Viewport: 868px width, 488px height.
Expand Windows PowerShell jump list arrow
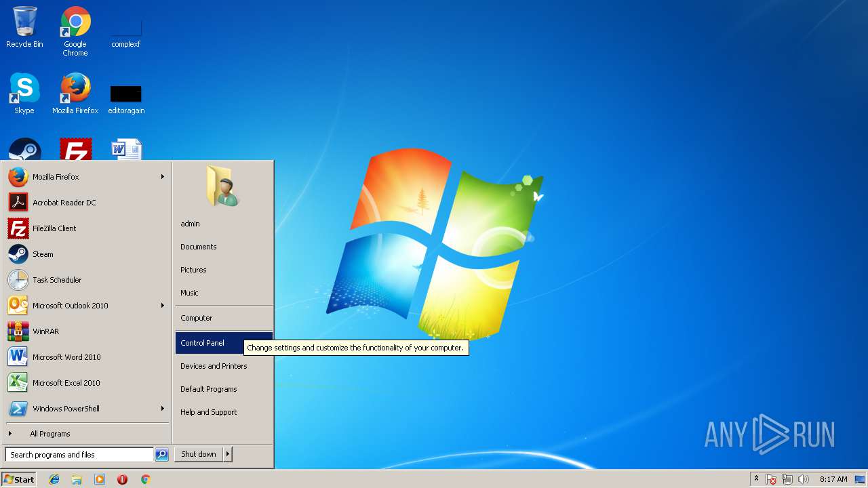[162, 409]
